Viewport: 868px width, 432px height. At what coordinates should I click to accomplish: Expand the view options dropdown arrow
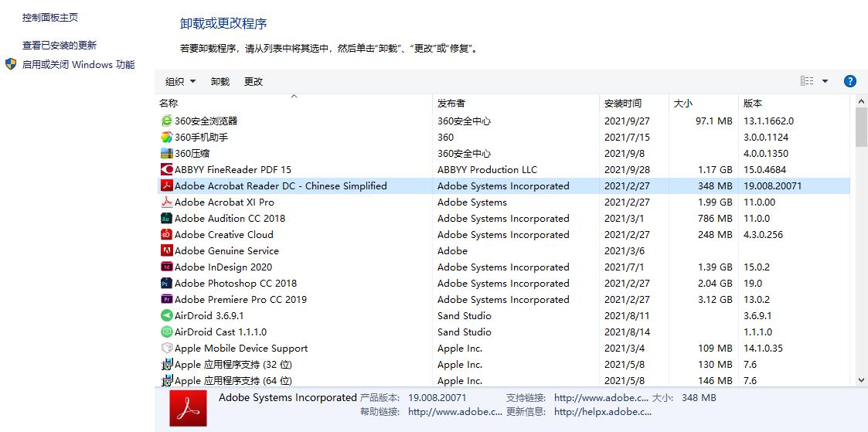coord(825,81)
